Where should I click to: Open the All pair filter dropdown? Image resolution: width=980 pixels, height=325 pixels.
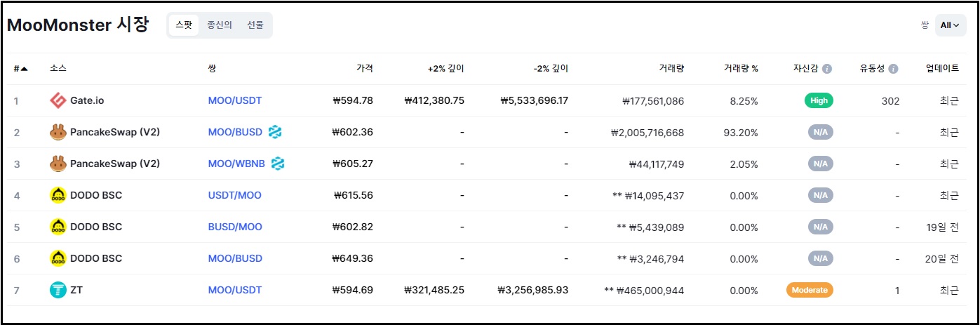pyautogui.click(x=949, y=25)
